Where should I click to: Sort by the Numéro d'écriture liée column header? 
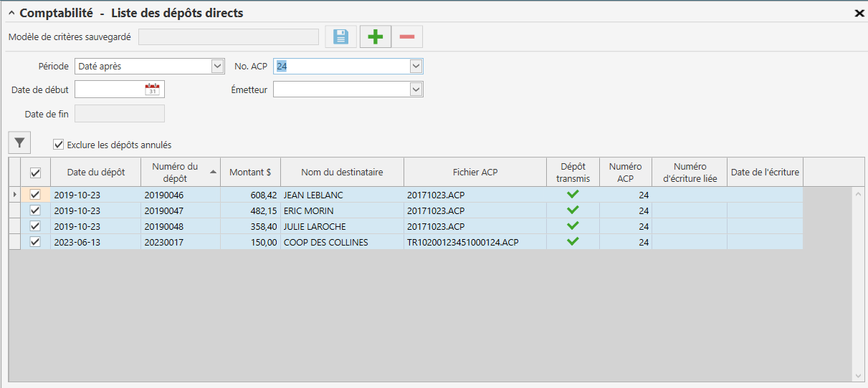pos(690,172)
